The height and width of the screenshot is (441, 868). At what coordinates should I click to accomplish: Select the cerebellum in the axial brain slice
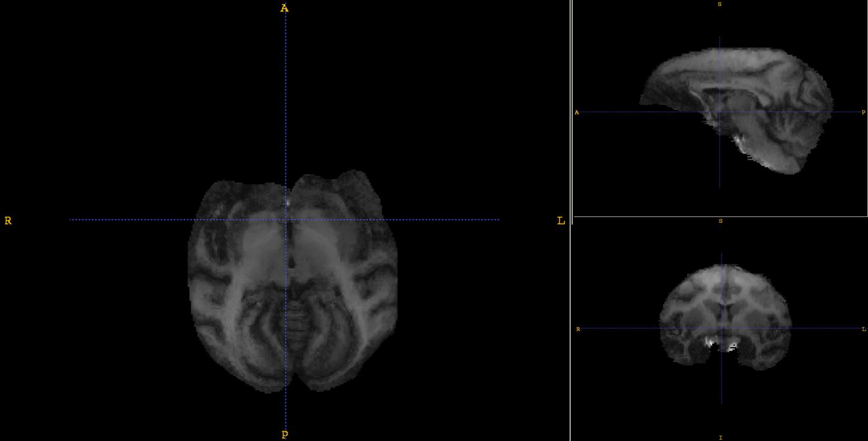[x=295, y=324]
